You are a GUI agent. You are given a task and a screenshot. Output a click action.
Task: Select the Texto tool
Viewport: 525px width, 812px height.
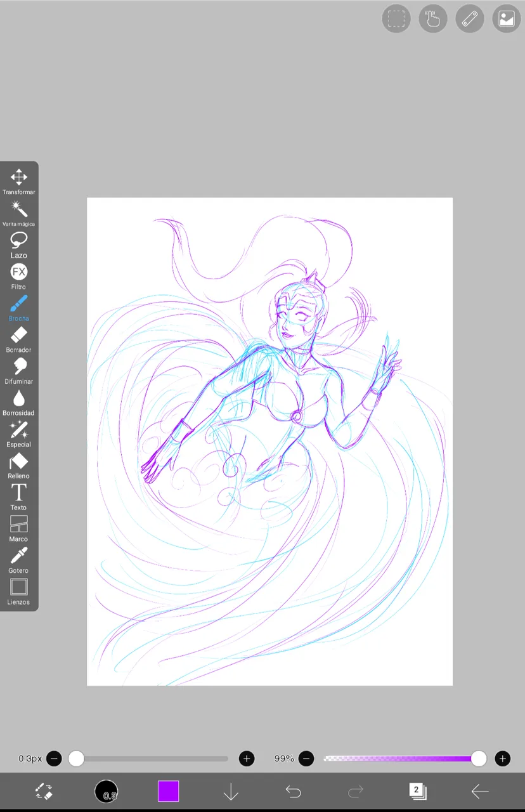pos(18,497)
